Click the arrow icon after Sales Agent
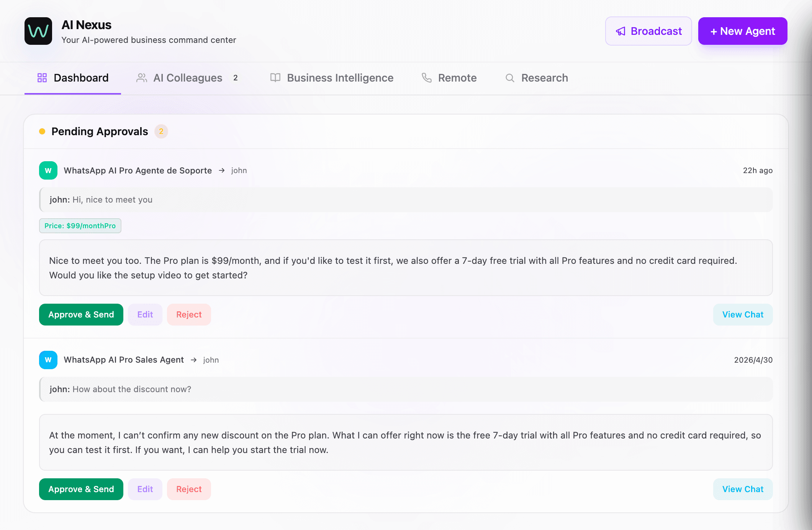 tap(194, 360)
